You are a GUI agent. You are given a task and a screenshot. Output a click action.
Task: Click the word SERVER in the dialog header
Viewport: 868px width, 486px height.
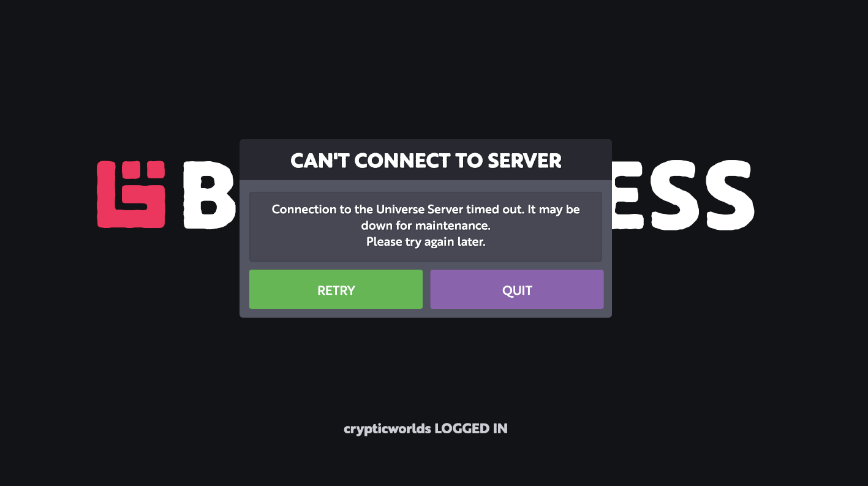(524, 161)
